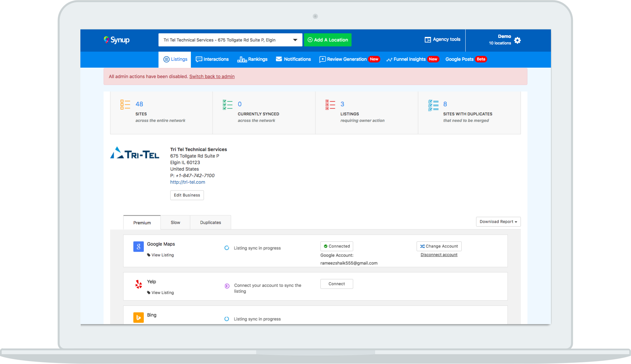The image size is (631, 364).
Task: Click the Edit Business button
Action: 187,195
